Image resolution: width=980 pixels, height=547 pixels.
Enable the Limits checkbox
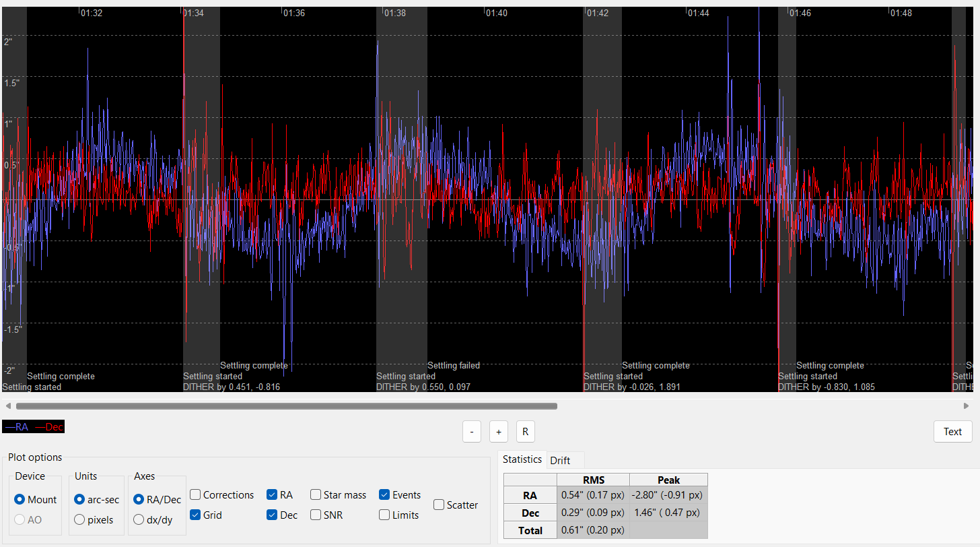pos(384,515)
